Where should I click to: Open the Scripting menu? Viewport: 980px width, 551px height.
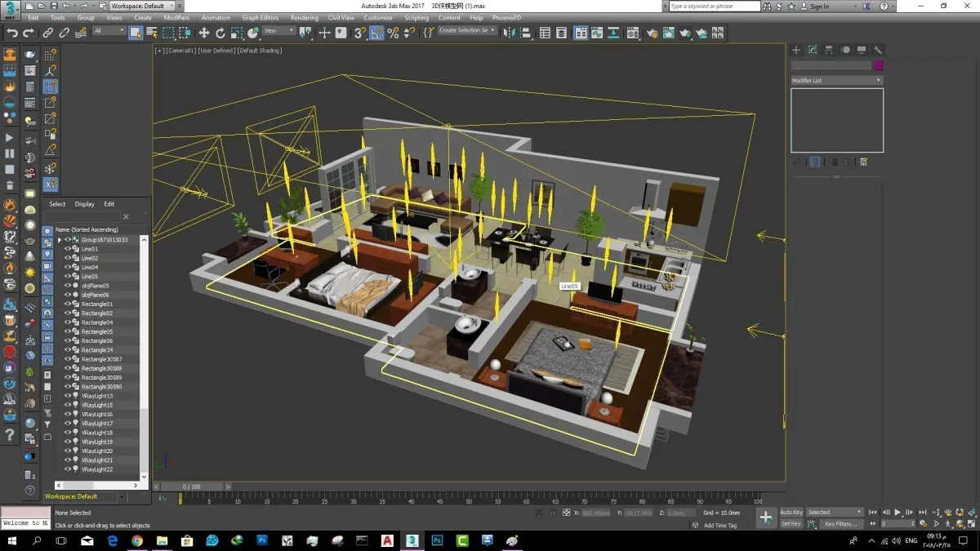coord(416,17)
